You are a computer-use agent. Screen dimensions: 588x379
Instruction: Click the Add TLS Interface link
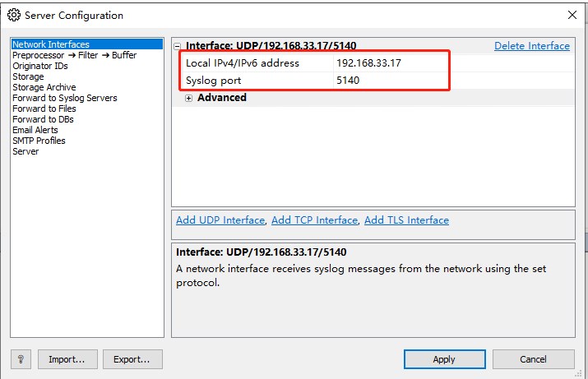coord(406,220)
